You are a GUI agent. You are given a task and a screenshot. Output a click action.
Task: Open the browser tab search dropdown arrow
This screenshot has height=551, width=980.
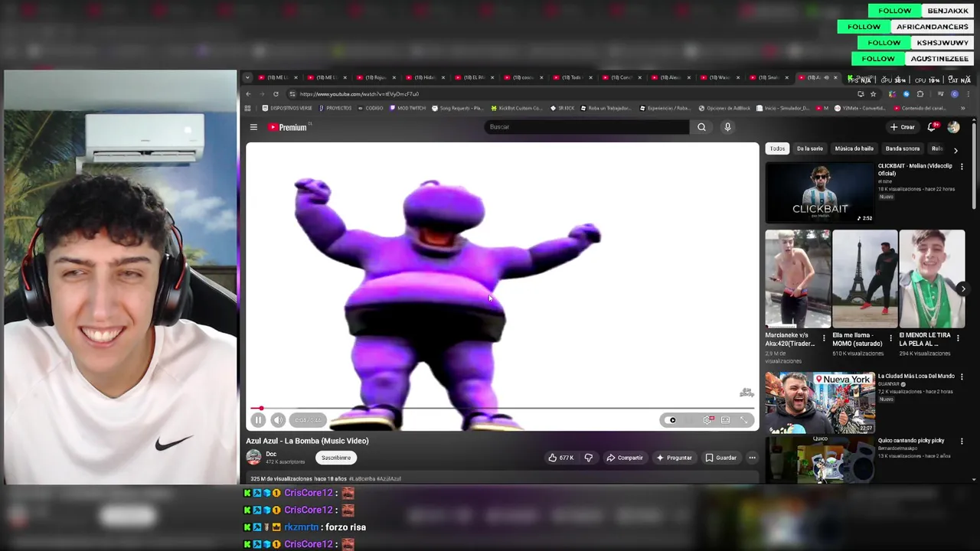(x=247, y=77)
